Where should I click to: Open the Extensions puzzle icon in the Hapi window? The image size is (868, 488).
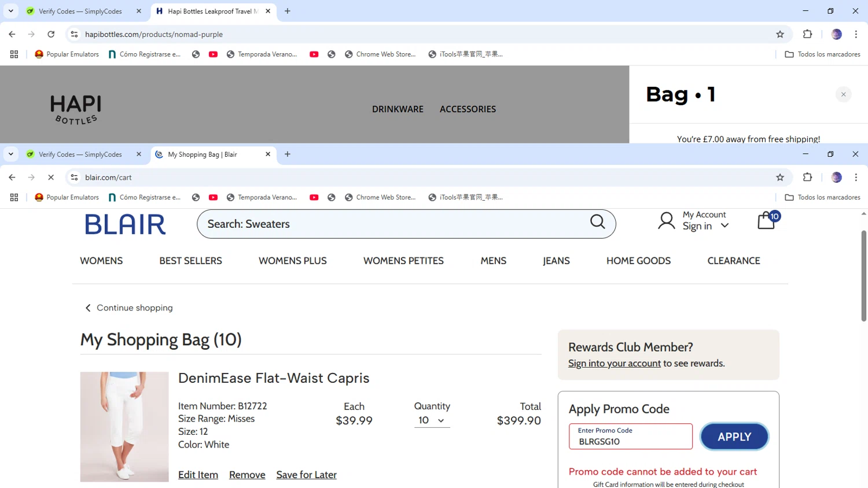(807, 34)
